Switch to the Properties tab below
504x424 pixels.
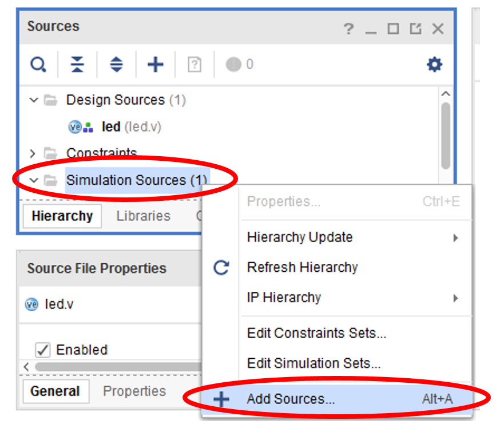134,391
